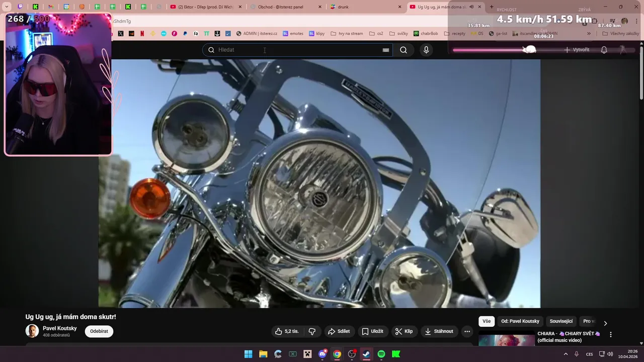
Task: Select the Vše filter chip
Action: [487, 321]
